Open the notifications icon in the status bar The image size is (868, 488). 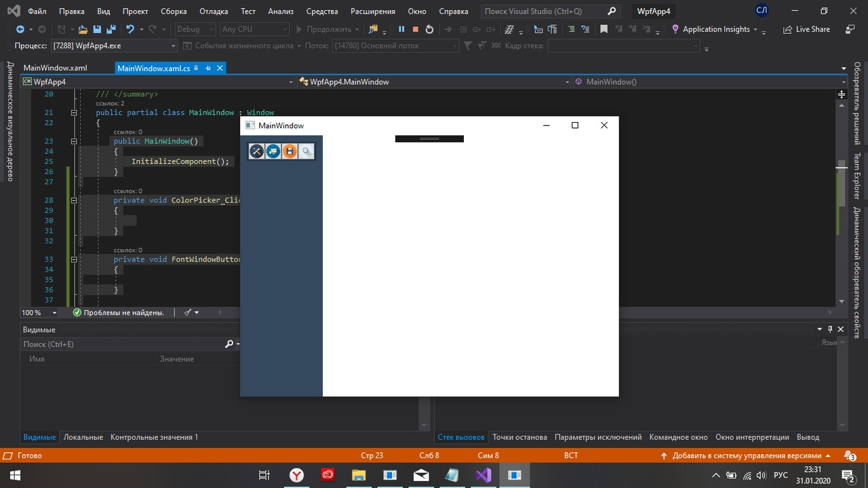point(850,455)
